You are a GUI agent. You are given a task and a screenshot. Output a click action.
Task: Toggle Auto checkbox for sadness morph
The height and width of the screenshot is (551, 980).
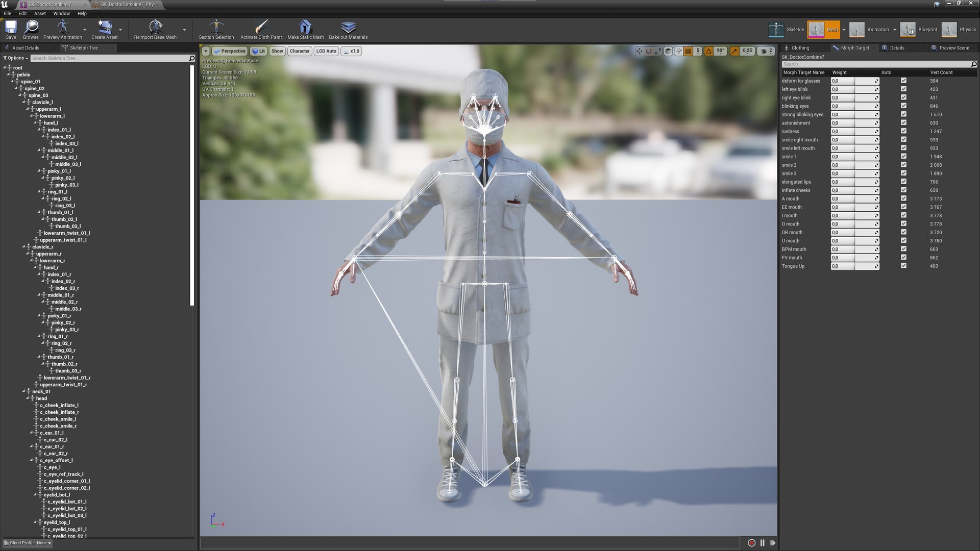[903, 131]
